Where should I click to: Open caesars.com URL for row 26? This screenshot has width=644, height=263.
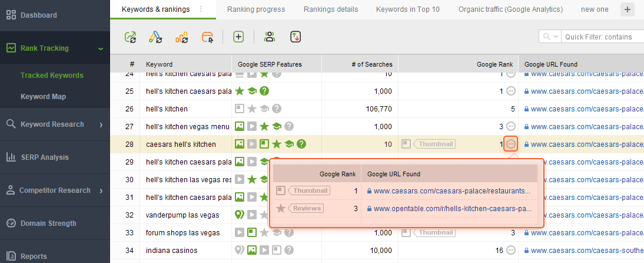click(x=587, y=109)
